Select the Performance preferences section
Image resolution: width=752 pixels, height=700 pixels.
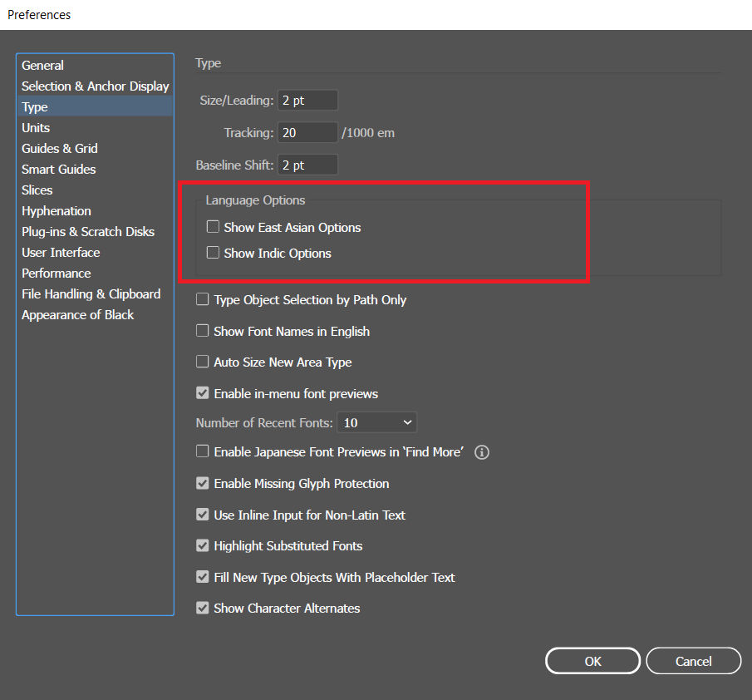(56, 273)
